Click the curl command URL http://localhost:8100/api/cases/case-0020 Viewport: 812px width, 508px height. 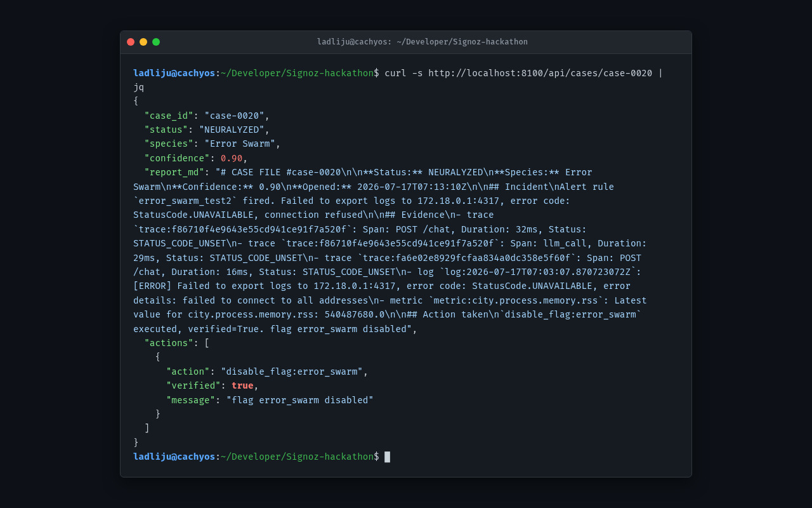(x=540, y=73)
